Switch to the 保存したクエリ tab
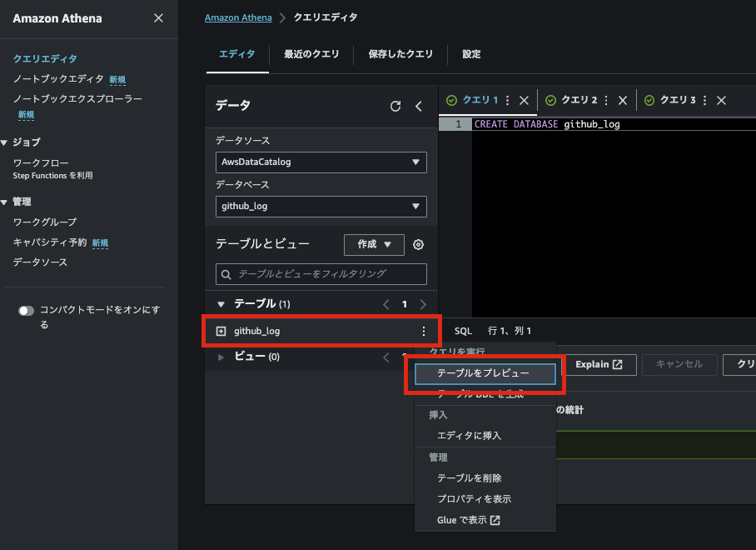The width and height of the screenshot is (756, 550). coord(400,54)
